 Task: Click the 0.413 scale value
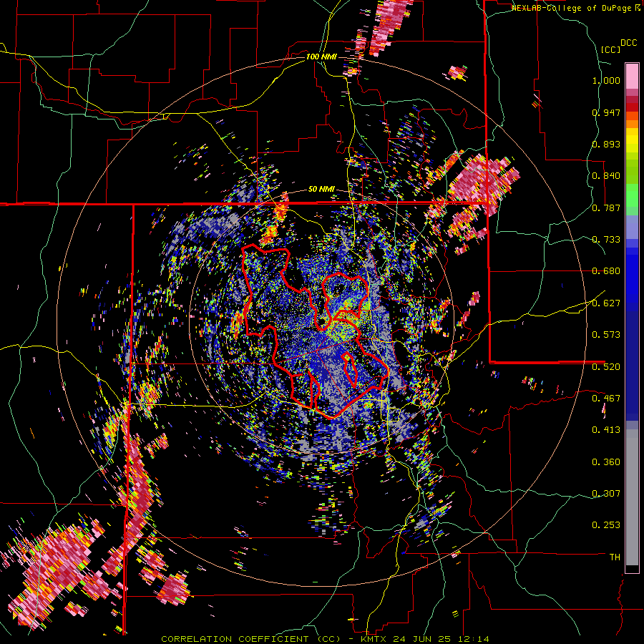pyautogui.click(x=606, y=430)
